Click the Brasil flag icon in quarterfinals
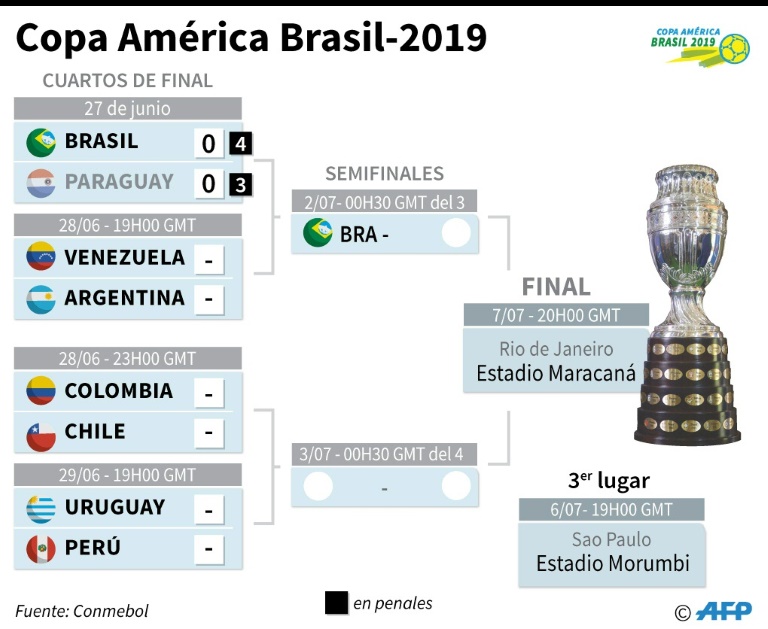The image size is (768, 629). pos(41,143)
